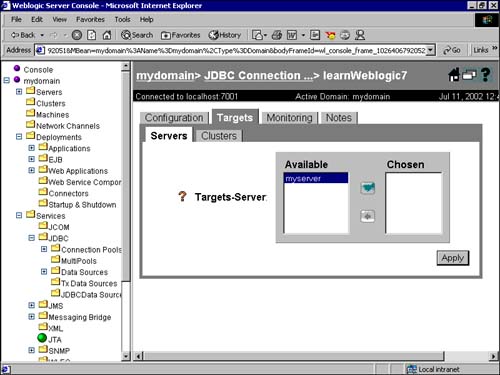
Task: Click the Print toolbar icon
Action: pos(277,35)
